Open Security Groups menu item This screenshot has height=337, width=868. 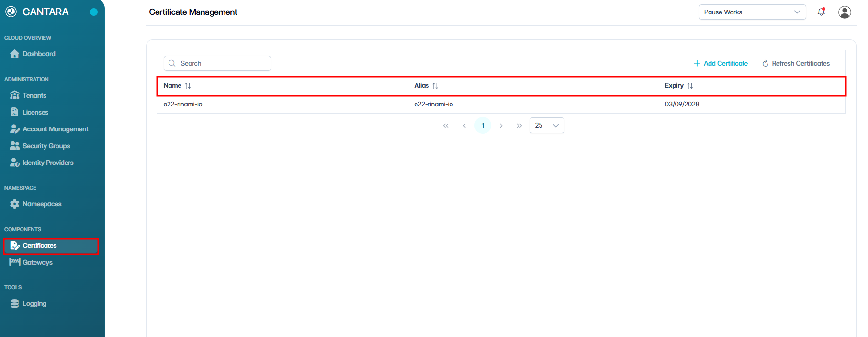click(46, 146)
